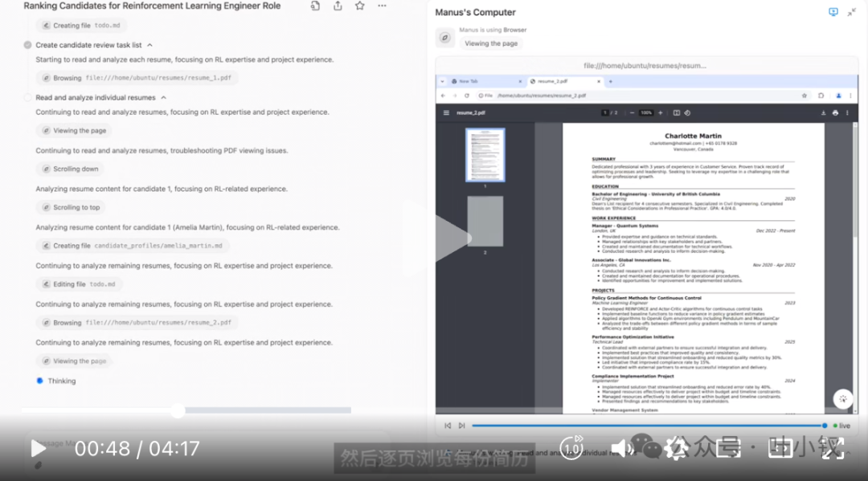Share the task using the share icon
Viewport: 868px width, 481px height.
(338, 6)
